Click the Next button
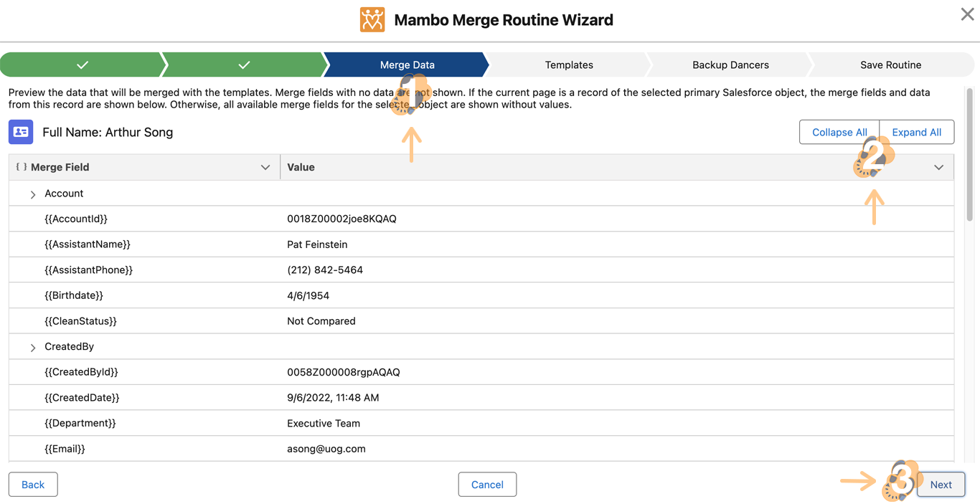980x504 pixels. pos(941,485)
